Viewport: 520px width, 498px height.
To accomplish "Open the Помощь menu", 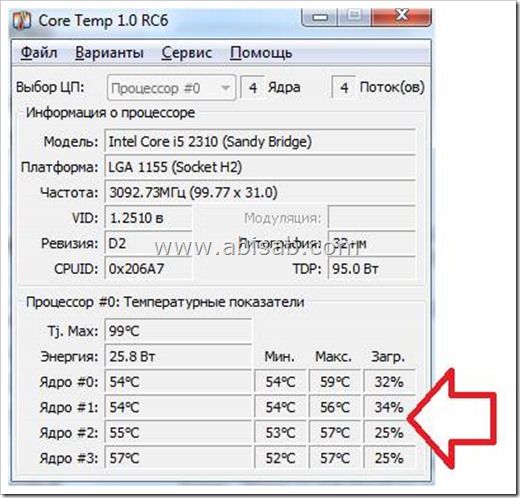I will (261, 53).
